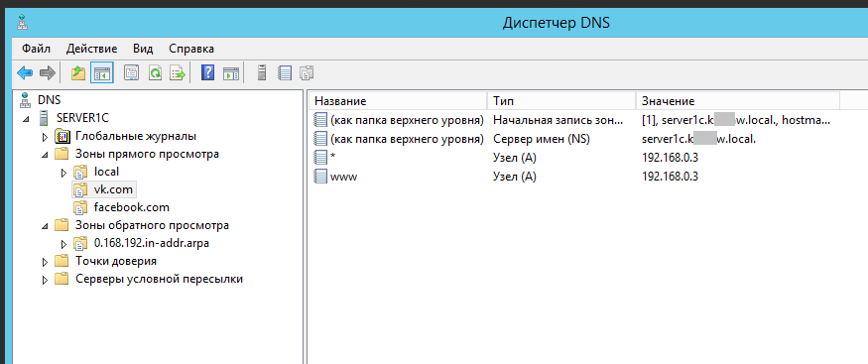Screen dimensions: 868x364
Task: Expand Глобальные журналы node
Action: pos(45,136)
